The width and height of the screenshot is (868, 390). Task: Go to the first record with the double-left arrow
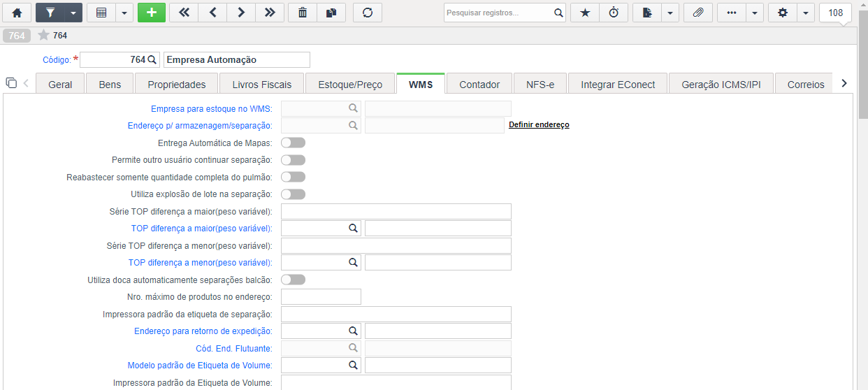coord(184,13)
